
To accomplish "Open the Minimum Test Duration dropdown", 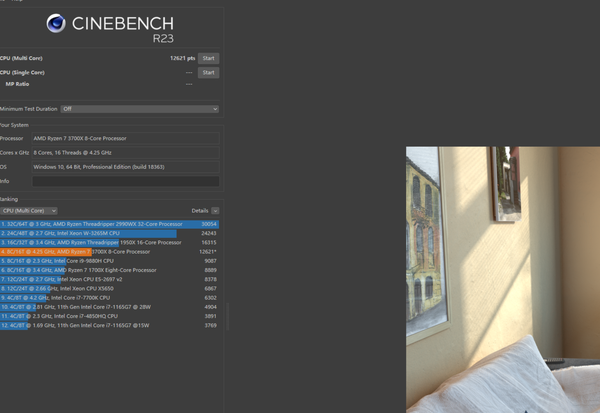I will pyautogui.click(x=140, y=109).
